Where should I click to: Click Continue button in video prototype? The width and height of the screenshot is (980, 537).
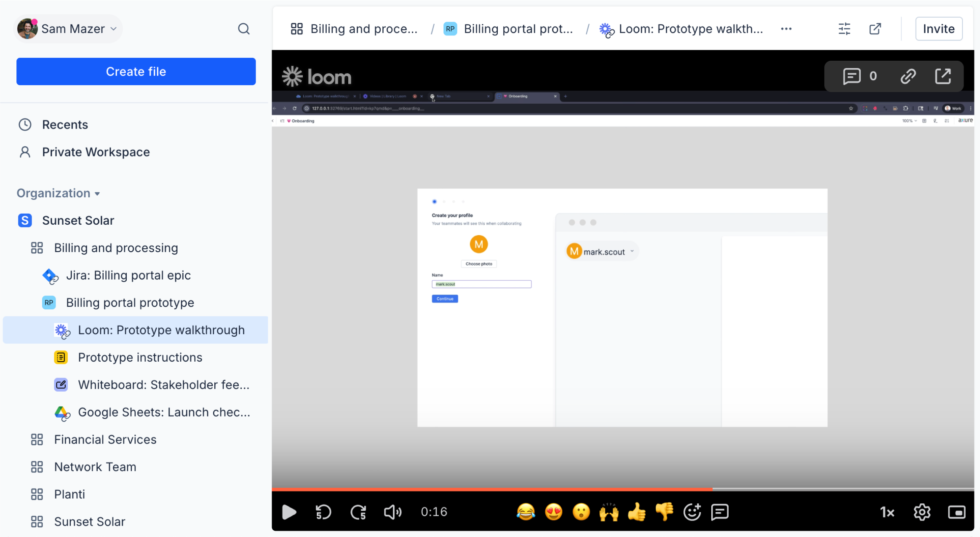pos(445,299)
